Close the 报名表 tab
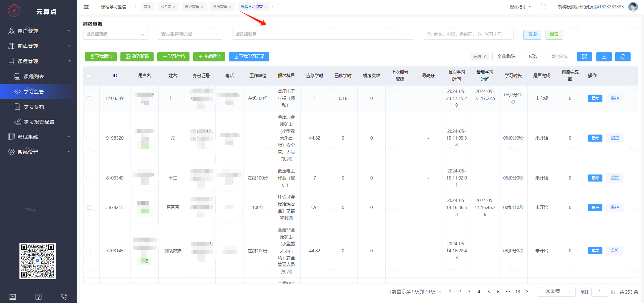644x303 pixels. point(174,7)
